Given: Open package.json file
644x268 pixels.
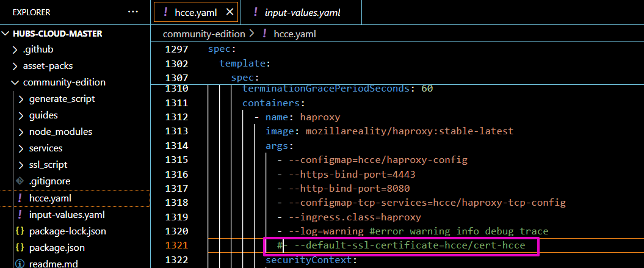Looking at the screenshot, I should coord(57,248).
